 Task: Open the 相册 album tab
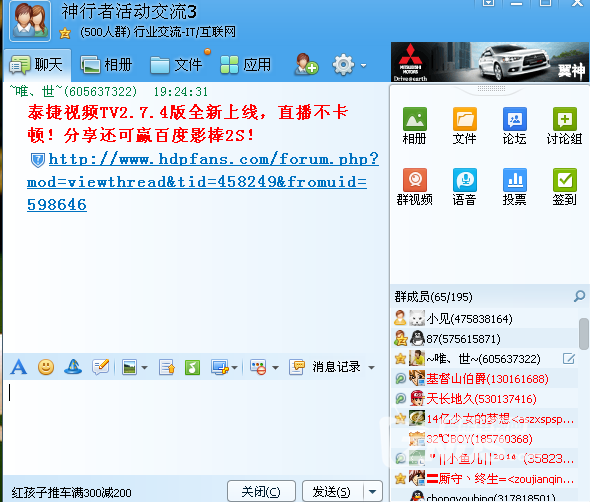click(x=106, y=65)
